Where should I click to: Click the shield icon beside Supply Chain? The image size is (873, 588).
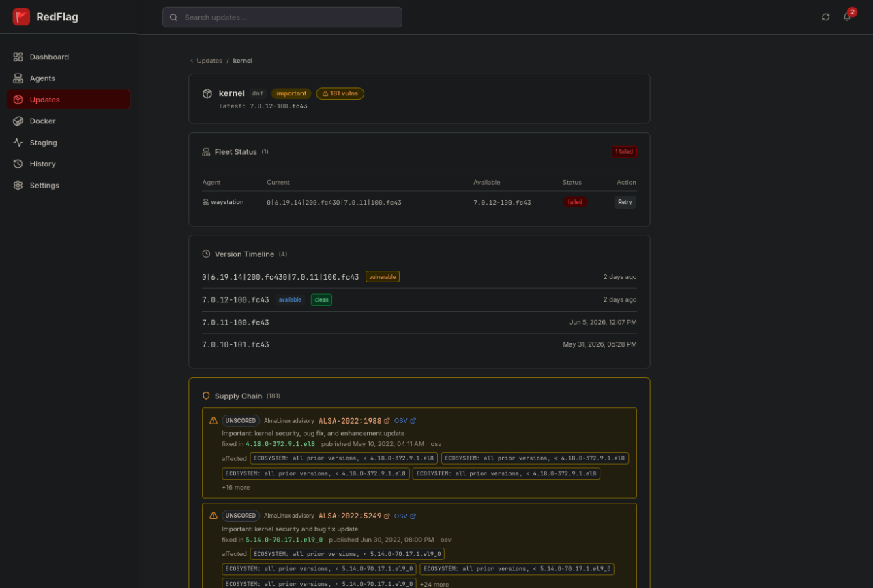coord(206,396)
